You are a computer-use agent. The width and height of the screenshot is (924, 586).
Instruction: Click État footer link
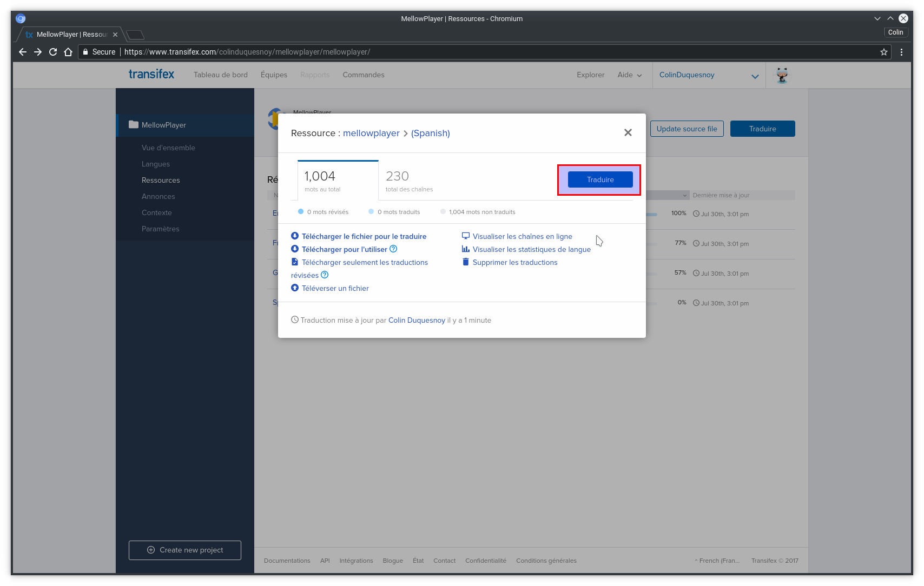(418, 561)
